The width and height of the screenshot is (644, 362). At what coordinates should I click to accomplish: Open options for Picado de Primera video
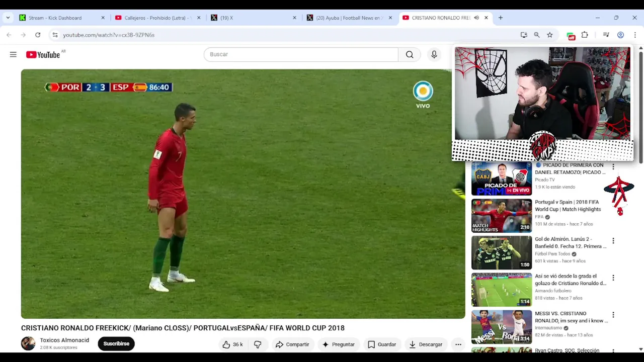tap(613, 166)
